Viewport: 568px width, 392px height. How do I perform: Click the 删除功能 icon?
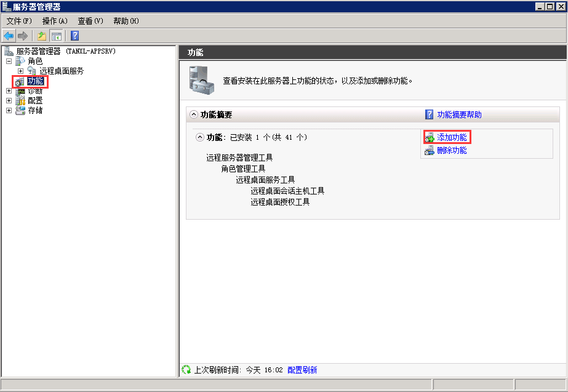[430, 150]
